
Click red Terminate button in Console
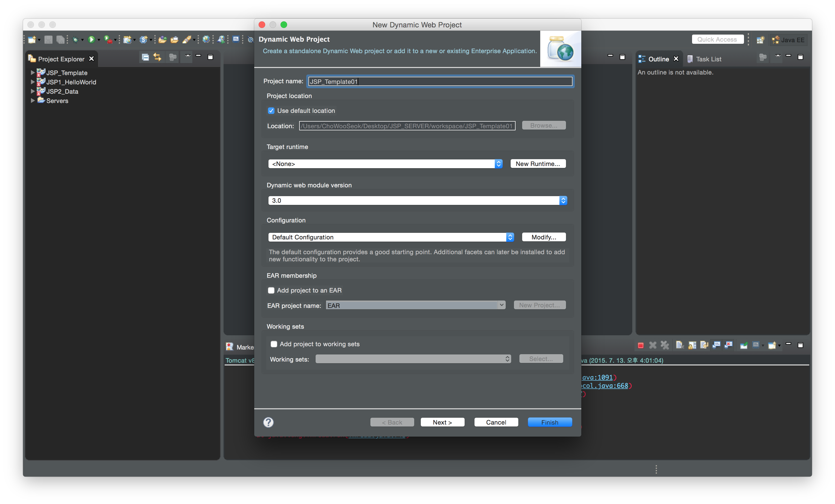pyautogui.click(x=640, y=345)
